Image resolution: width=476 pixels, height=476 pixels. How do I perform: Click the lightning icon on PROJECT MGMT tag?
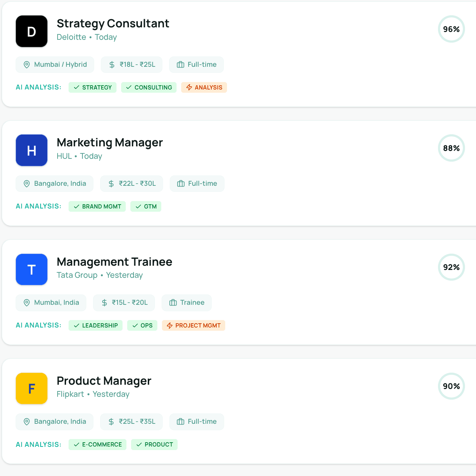point(169,325)
